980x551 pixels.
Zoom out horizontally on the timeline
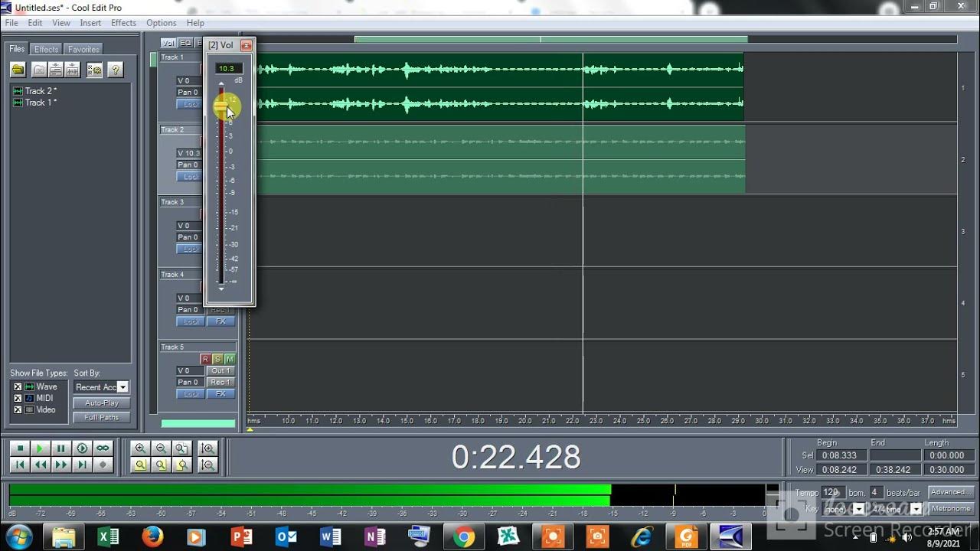click(161, 448)
